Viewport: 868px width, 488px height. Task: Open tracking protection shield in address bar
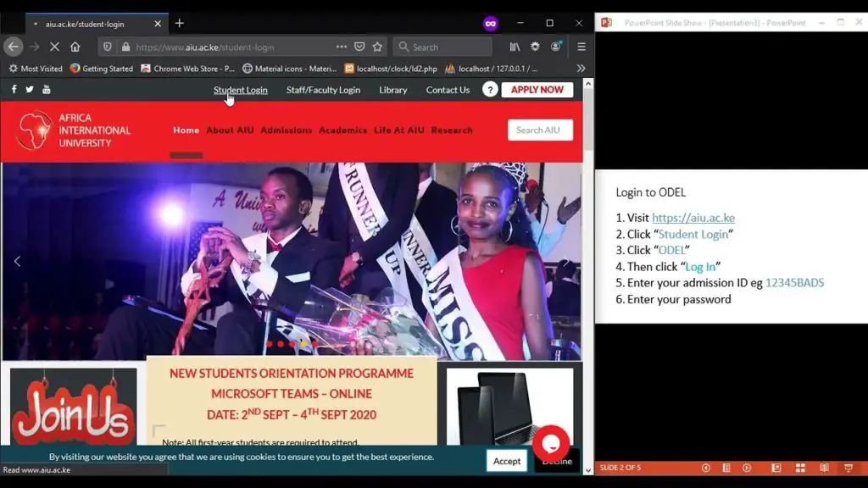pos(108,47)
